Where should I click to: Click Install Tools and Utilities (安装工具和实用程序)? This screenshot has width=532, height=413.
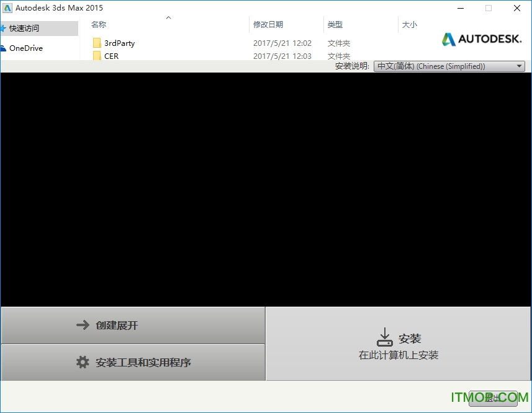tap(133, 363)
